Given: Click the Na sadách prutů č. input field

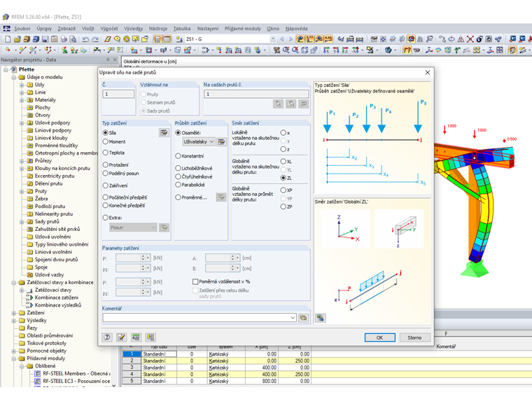Looking at the screenshot, I should [x=256, y=94].
